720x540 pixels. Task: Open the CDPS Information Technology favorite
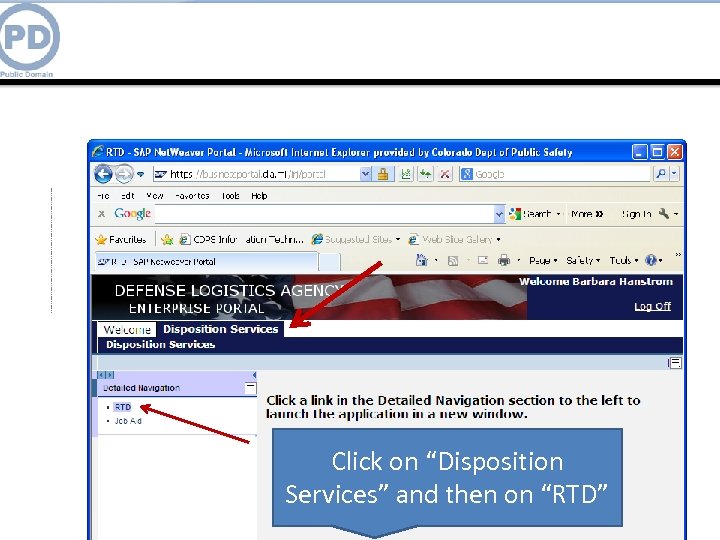[x=242, y=239]
